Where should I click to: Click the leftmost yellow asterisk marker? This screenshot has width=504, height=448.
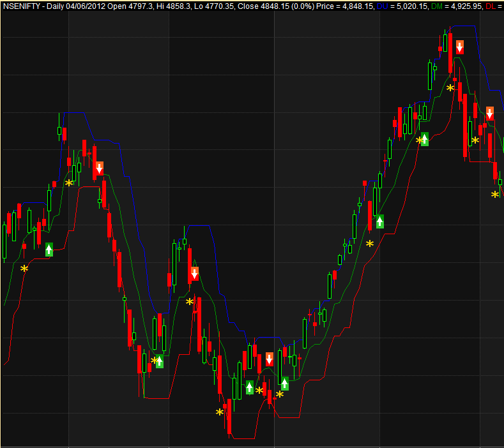24,269
